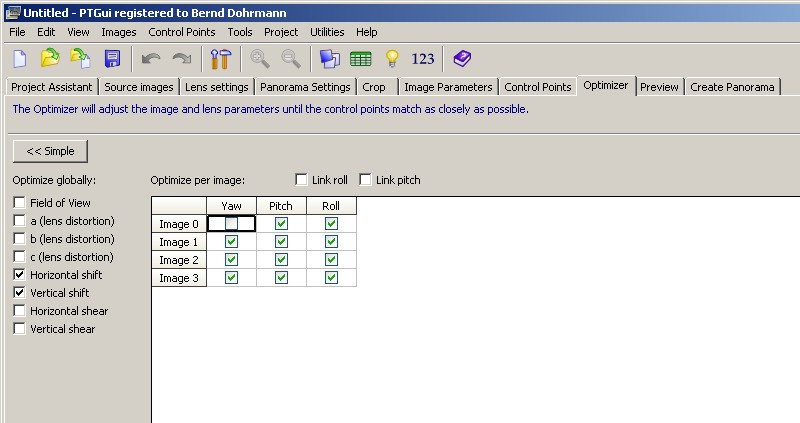800x423 pixels.
Task: Save the project with the floppy disk icon
Action: 112,59
